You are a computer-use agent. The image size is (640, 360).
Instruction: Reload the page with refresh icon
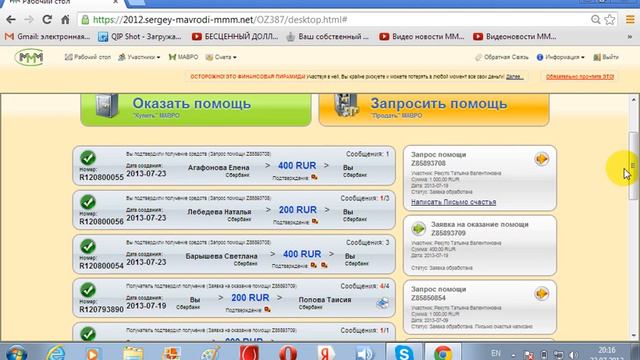click(47, 19)
